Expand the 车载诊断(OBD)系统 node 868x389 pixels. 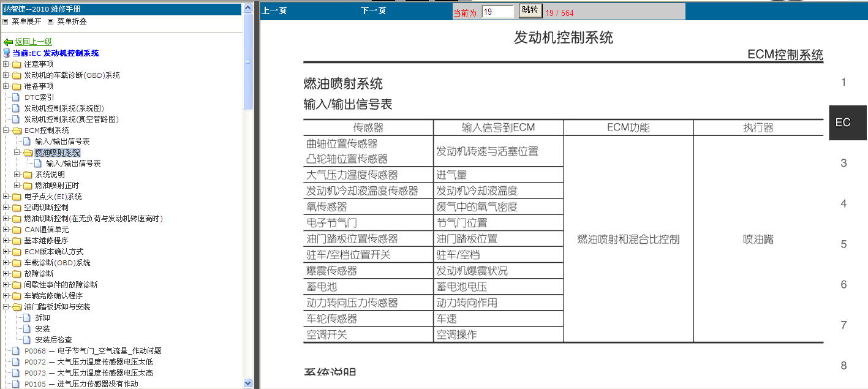click(x=6, y=263)
